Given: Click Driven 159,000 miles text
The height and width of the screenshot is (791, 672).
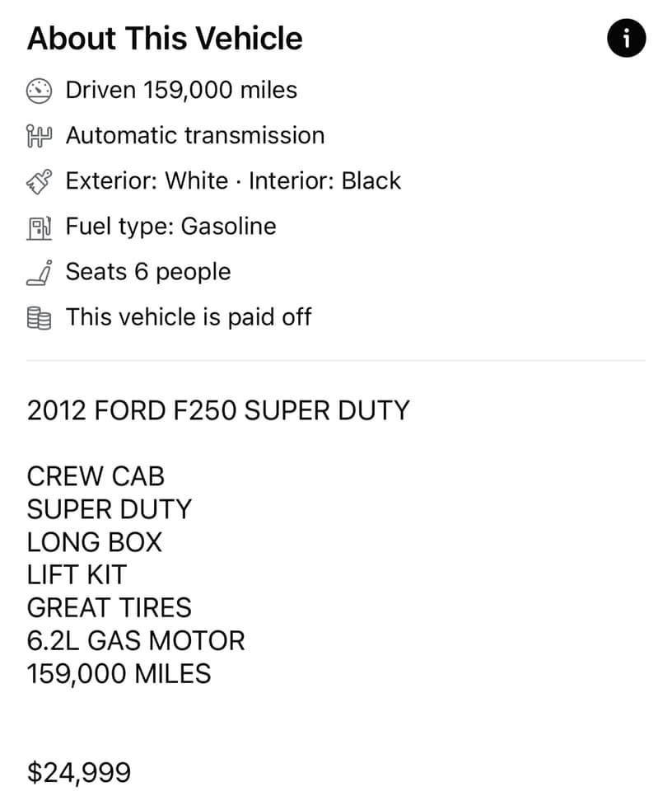Looking at the screenshot, I should 181,91.
